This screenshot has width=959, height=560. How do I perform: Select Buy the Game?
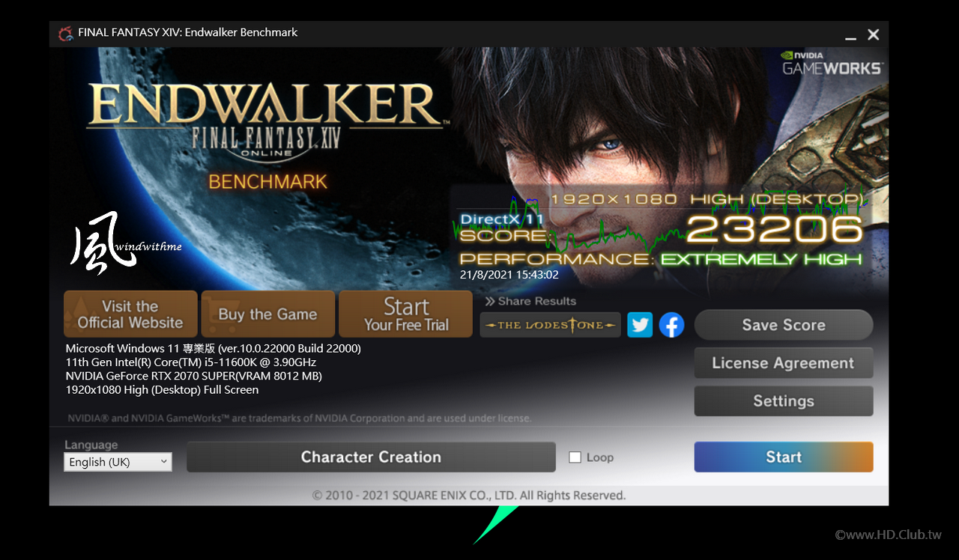[x=268, y=314]
